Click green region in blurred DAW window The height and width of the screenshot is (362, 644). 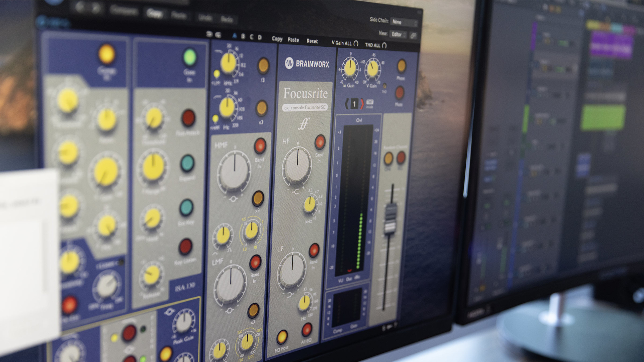pyautogui.click(x=603, y=118)
